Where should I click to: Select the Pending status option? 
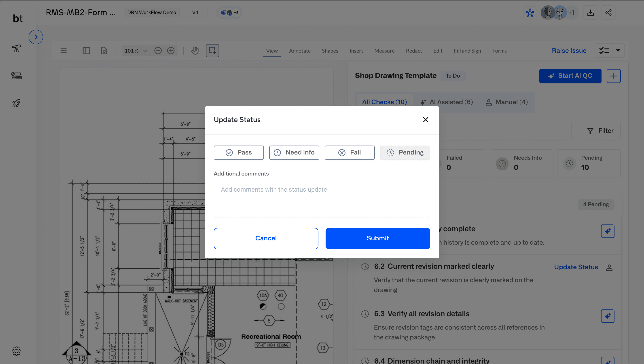coord(405,152)
